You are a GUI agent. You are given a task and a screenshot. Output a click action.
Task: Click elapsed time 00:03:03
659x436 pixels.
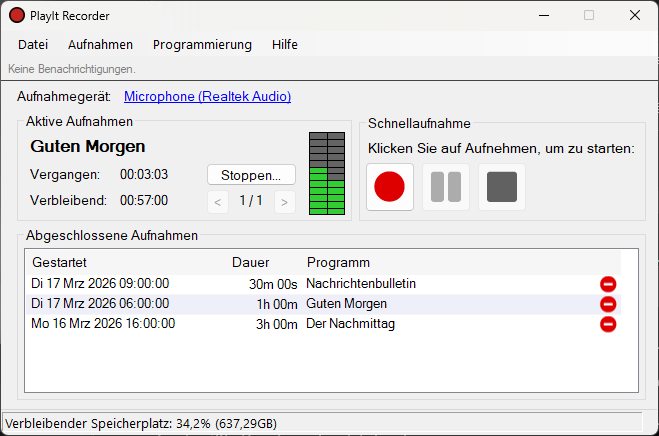coord(144,174)
